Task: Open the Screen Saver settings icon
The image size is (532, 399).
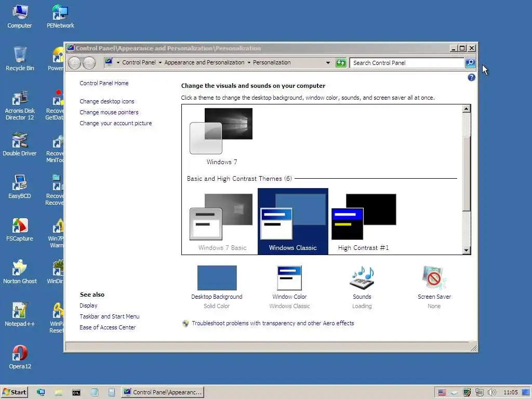Action: click(434, 277)
